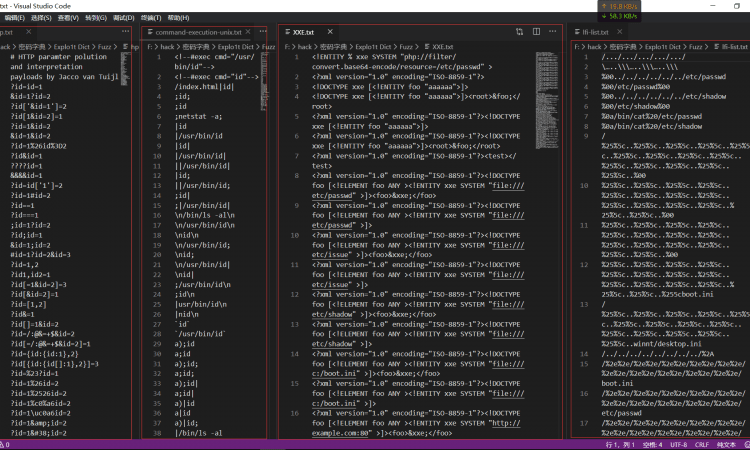Image resolution: width=750 pixels, height=450 pixels.
Task: Change file encoding UTF-8 in status bar
Action: point(678,445)
